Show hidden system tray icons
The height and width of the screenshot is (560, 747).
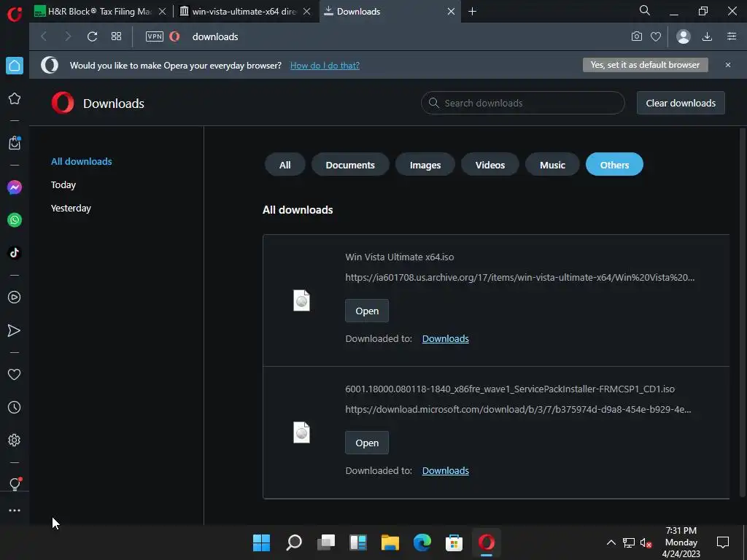pos(611,542)
